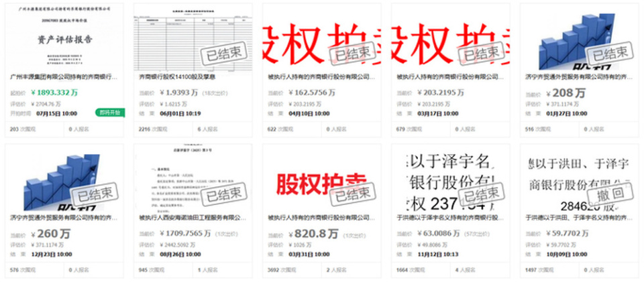
Task: Click the bar chart thumbnail of the ¥260万 listing
Action: coord(64,178)
